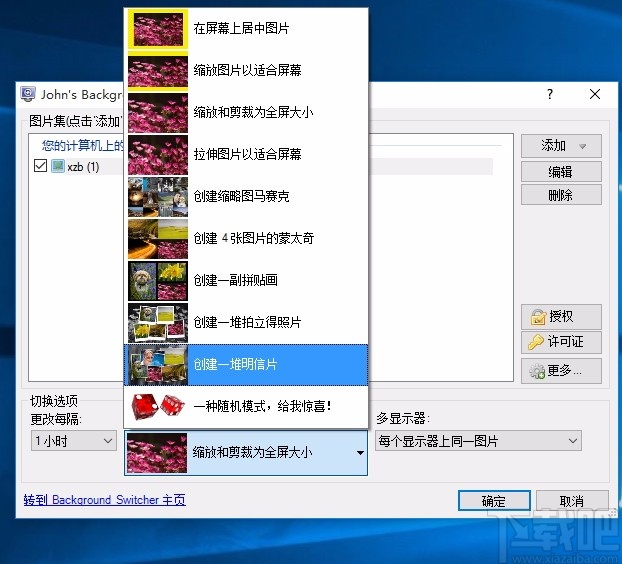
Task: Click the application icon in title bar
Action: 28,94
